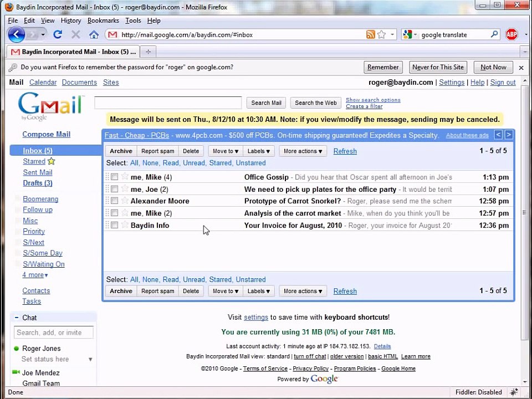532x399 pixels.
Task: Click Never for This Site button
Action: [x=438, y=67]
